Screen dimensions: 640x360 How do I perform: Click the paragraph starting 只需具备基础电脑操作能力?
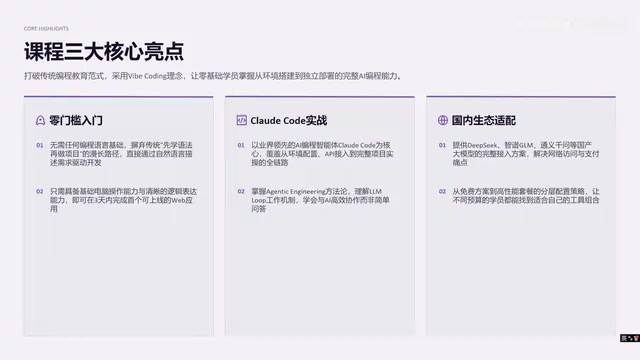coord(123,200)
